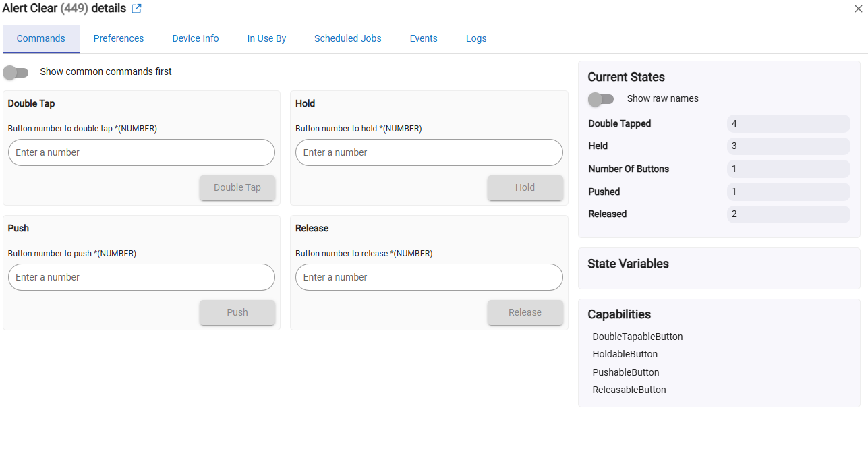Click the ReleasableButton capability
The height and width of the screenshot is (468, 868).
629,390
